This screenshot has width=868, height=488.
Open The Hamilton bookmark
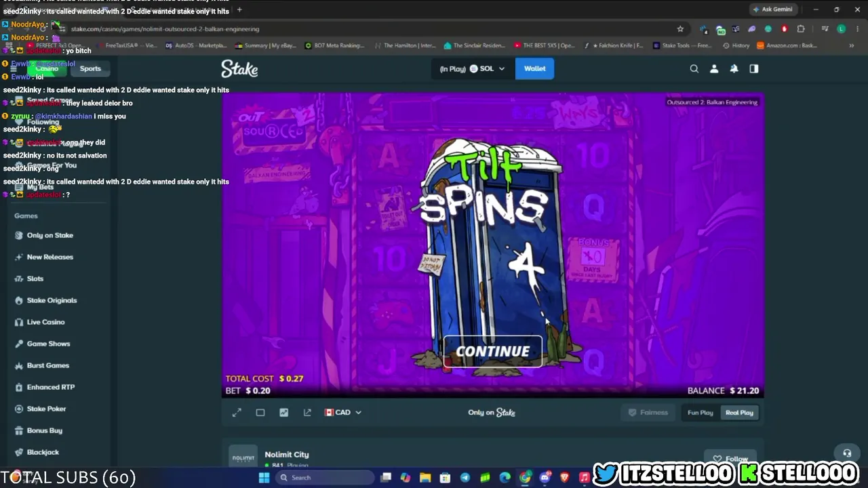coord(405,45)
